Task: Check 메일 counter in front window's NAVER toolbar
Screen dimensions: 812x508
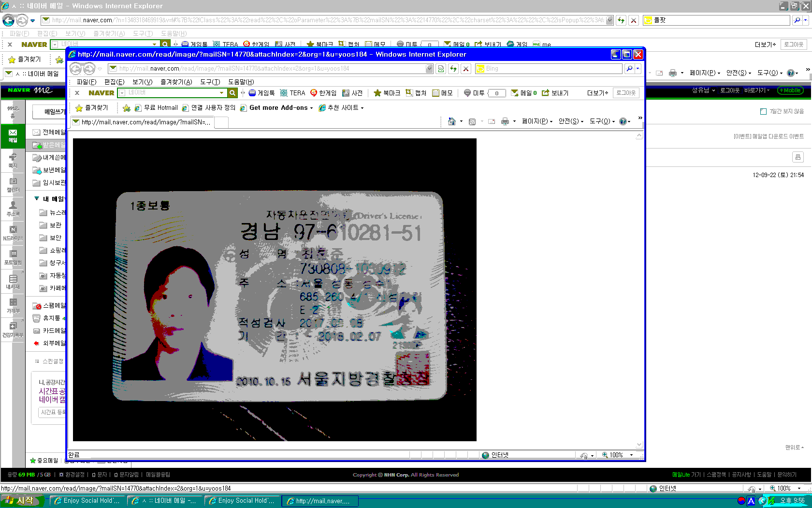Action: [524, 93]
